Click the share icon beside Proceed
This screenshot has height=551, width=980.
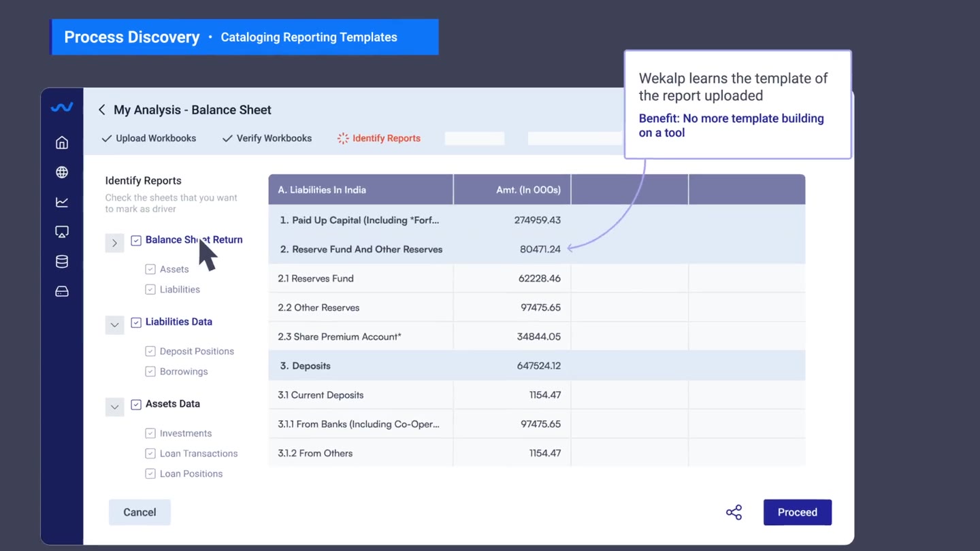pos(734,512)
